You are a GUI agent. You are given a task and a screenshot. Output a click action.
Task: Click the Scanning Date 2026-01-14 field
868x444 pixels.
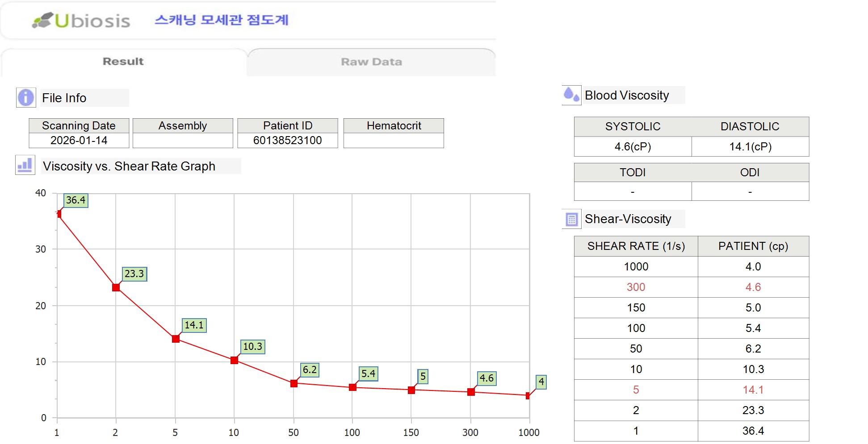click(79, 141)
